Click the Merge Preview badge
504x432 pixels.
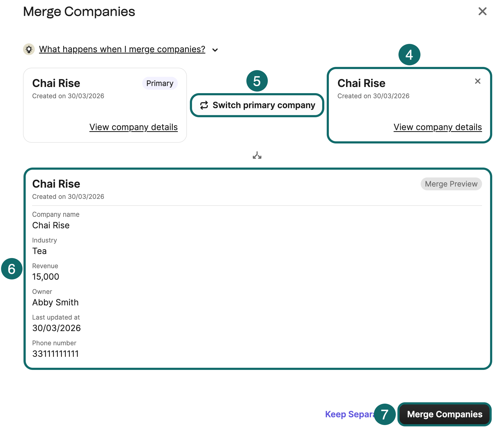coord(451,184)
